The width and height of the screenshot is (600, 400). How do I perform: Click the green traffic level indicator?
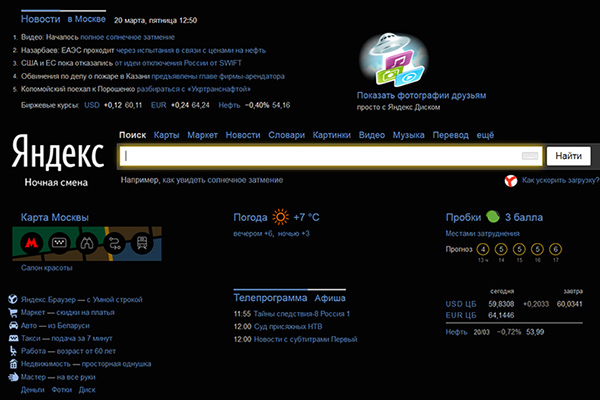493,217
